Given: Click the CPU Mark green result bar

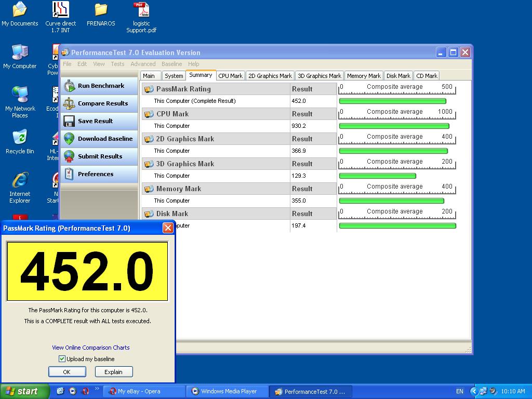Looking at the screenshot, I should coord(394,126).
